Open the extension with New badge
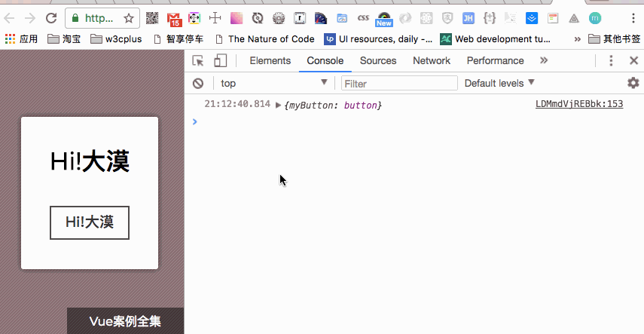 [384, 20]
